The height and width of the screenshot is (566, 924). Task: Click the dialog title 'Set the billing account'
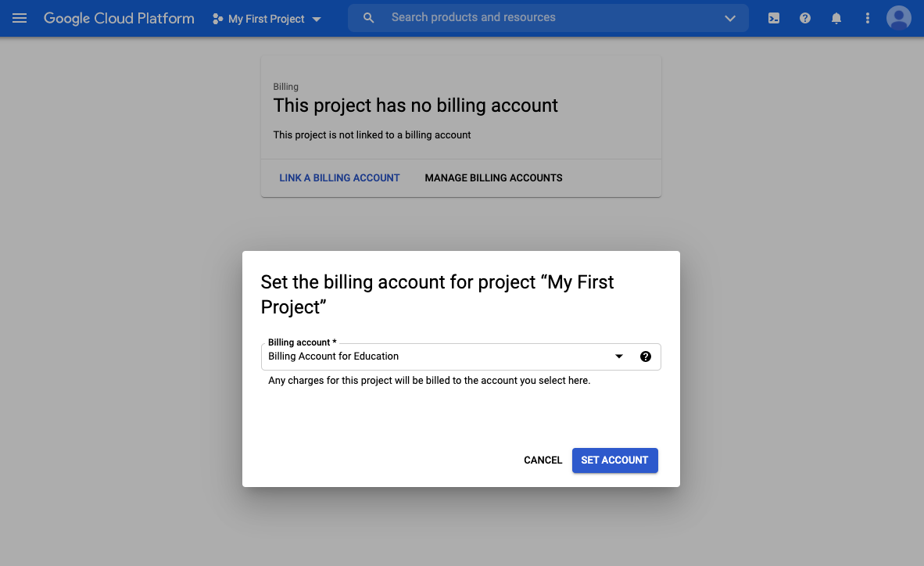tap(437, 294)
